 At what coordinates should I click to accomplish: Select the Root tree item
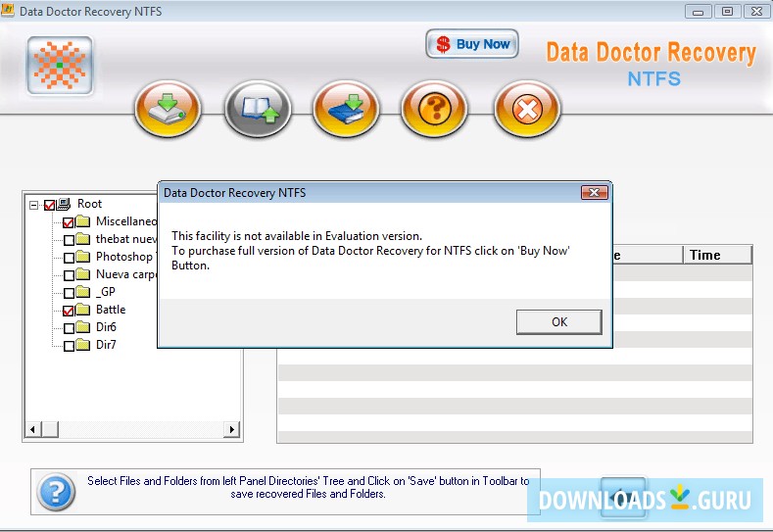coord(89,204)
